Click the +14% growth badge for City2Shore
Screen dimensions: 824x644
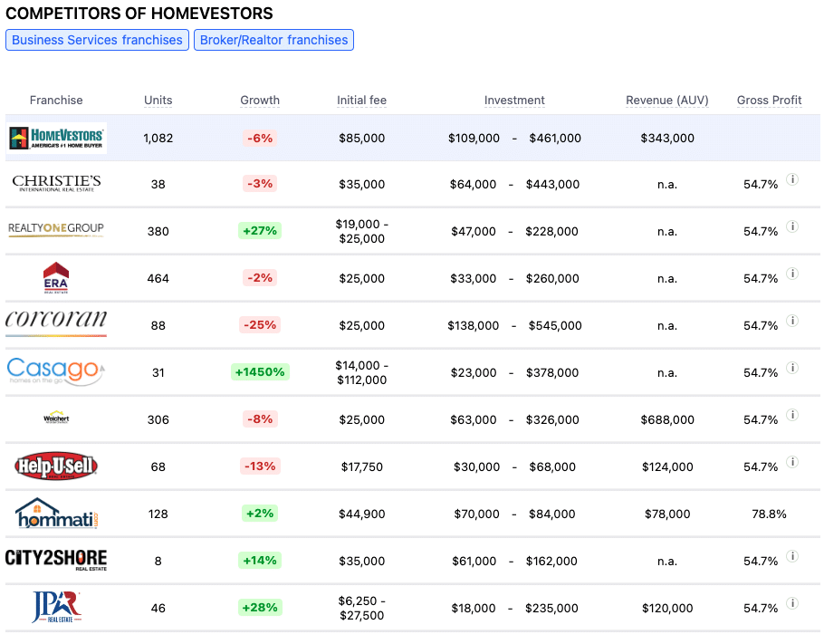[x=260, y=560]
